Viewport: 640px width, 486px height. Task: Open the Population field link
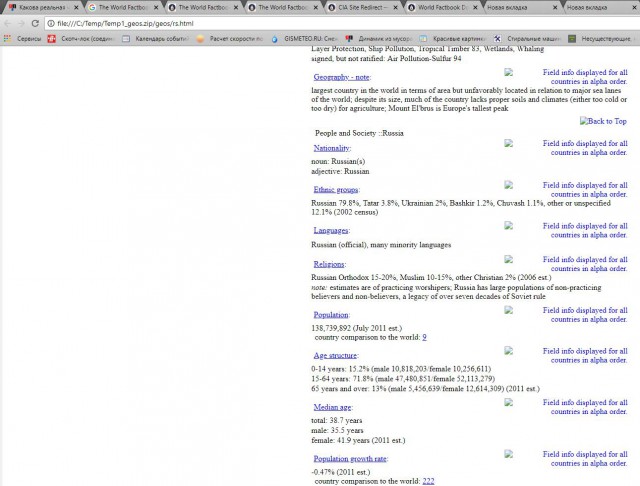[331, 315]
